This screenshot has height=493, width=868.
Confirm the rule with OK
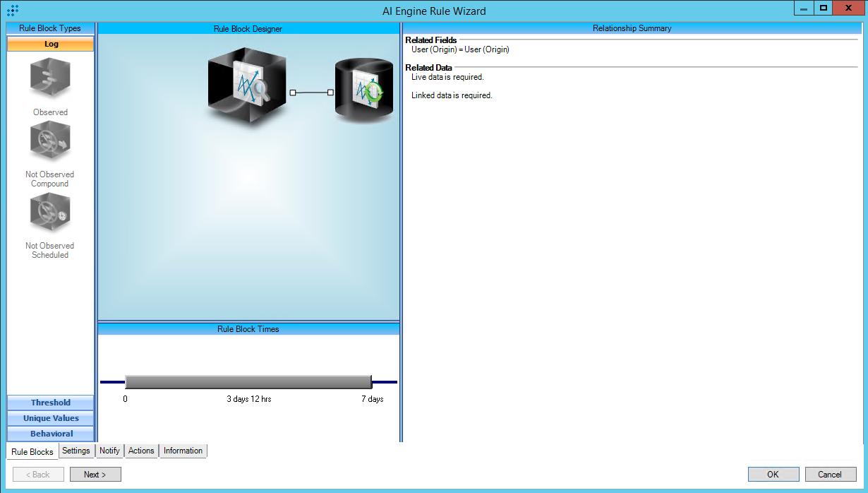click(x=773, y=475)
